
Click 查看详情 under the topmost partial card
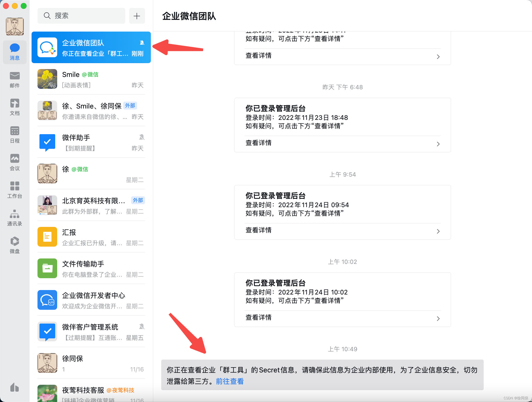point(259,56)
